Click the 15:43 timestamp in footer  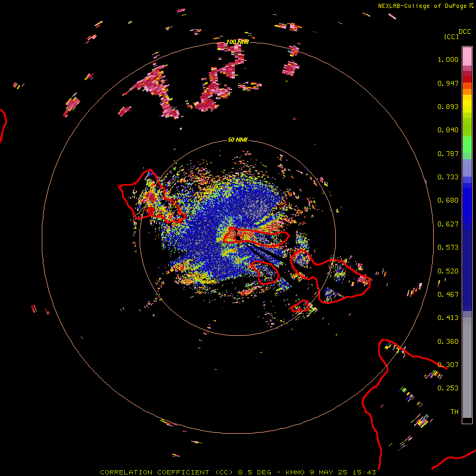coord(364,472)
